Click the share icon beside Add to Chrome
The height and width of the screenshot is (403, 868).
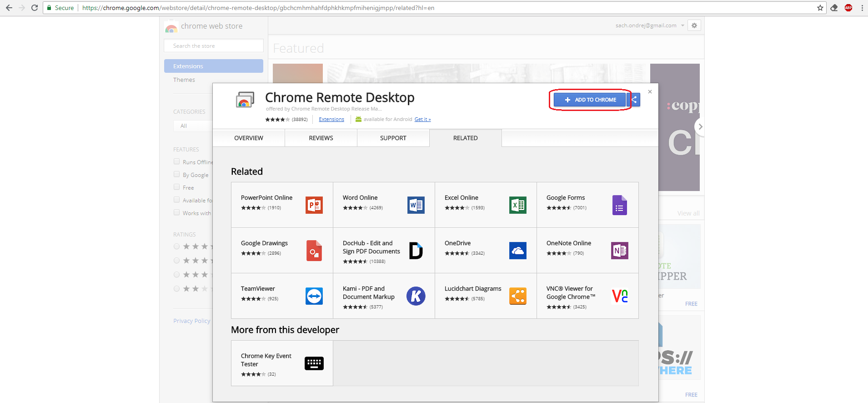click(x=634, y=100)
